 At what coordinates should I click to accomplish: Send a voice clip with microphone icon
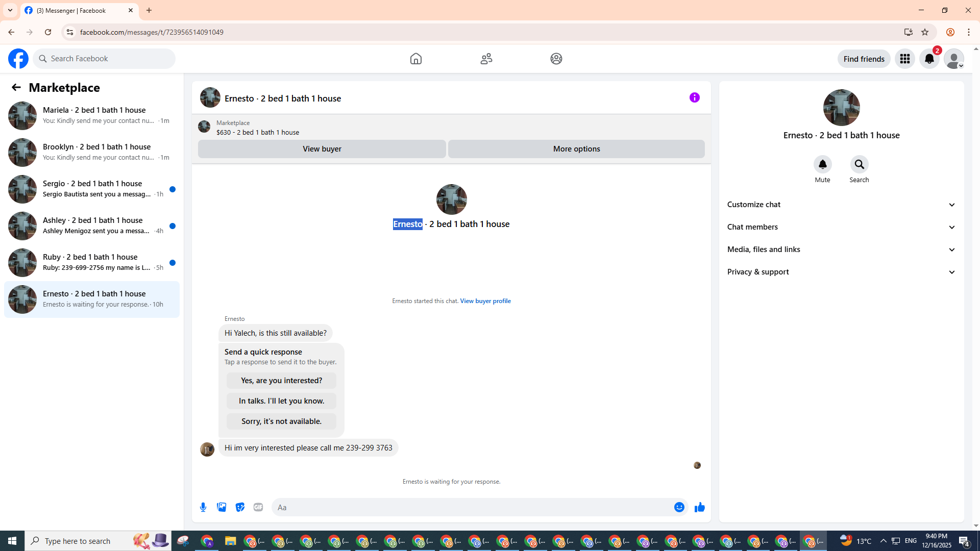[203, 507]
